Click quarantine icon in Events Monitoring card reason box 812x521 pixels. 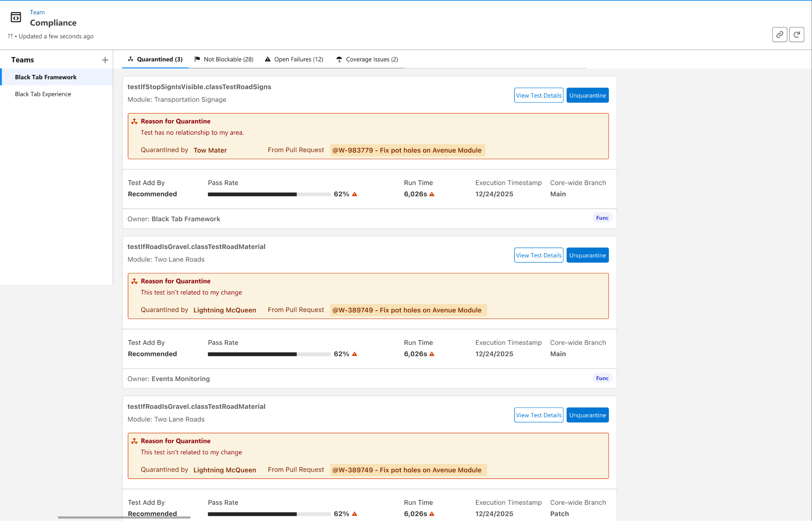point(134,281)
